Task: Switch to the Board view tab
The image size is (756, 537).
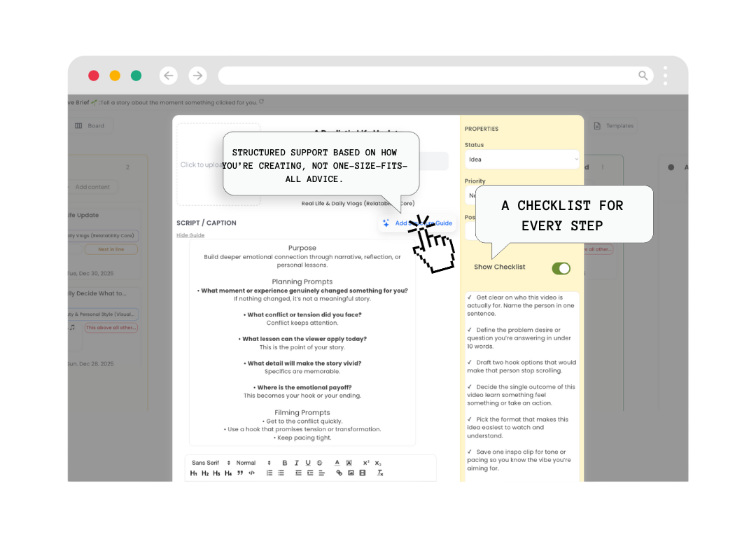Action: [90, 126]
